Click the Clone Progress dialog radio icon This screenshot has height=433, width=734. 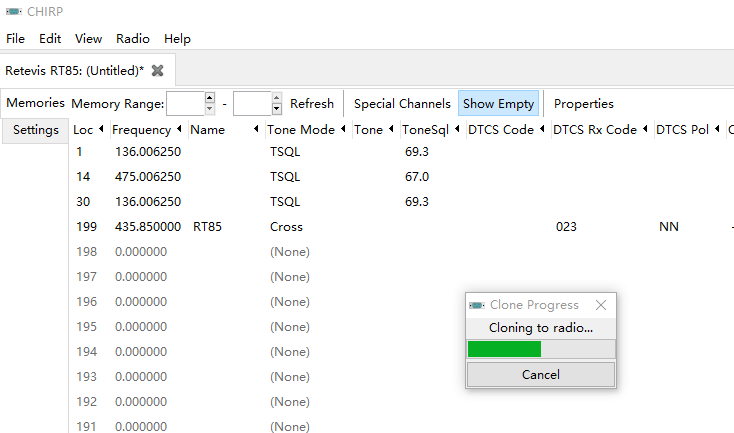pos(477,305)
